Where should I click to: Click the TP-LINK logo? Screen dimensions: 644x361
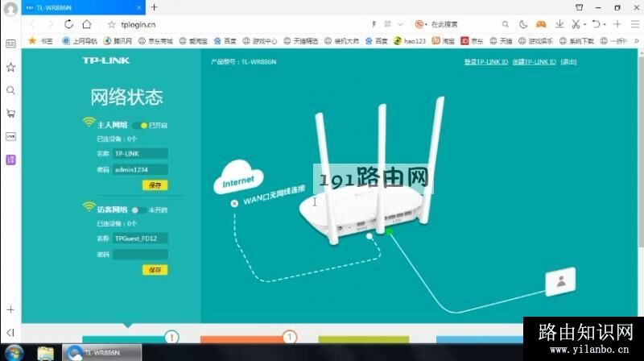point(106,60)
